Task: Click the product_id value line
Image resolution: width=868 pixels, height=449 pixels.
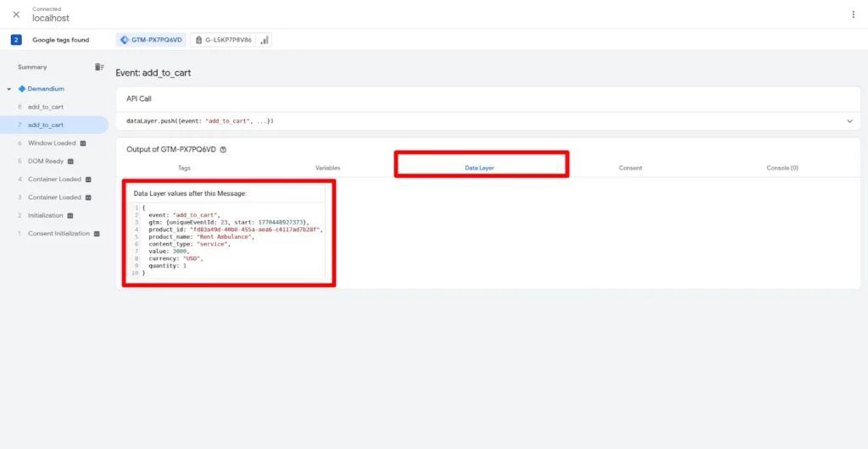Action: (x=236, y=229)
